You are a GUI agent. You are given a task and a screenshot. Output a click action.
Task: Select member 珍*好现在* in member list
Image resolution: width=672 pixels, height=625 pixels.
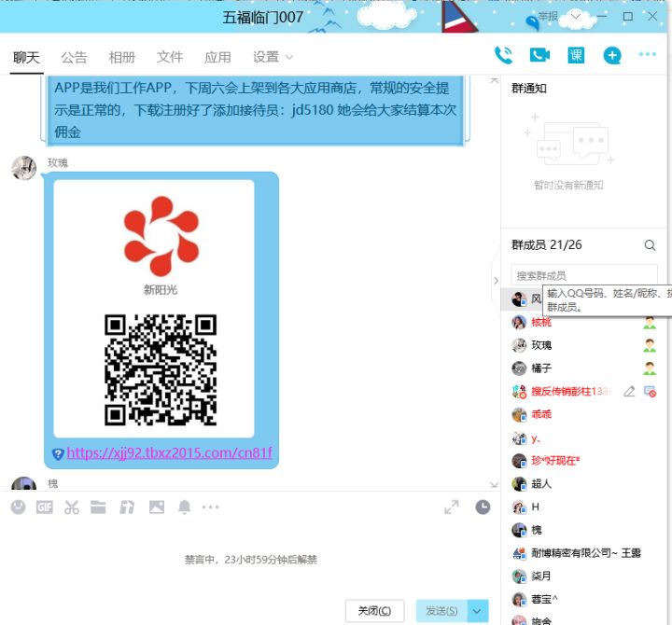pyautogui.click(x=583, y=461)
